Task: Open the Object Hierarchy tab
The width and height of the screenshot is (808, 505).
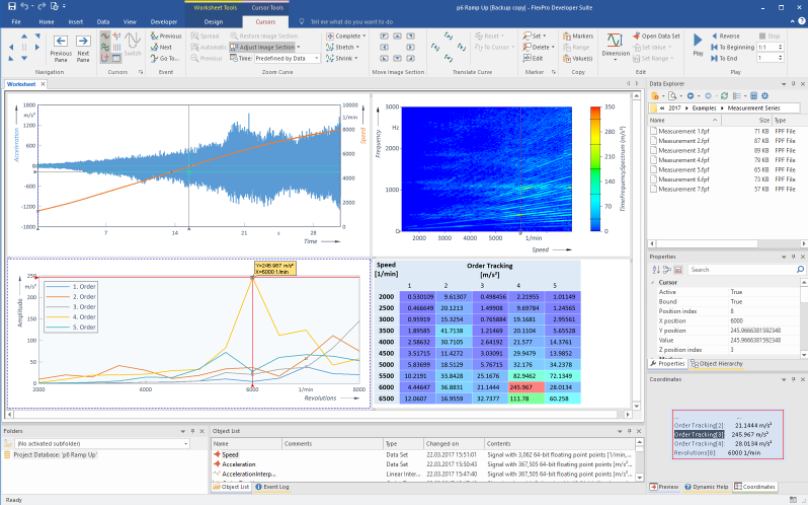Action: click(x=722, y=363)
